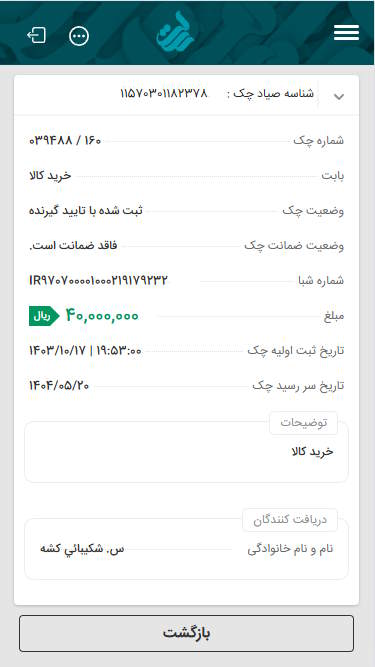Click recipient name س. شکیبائي کشه
375x667 pixels.
82,549
